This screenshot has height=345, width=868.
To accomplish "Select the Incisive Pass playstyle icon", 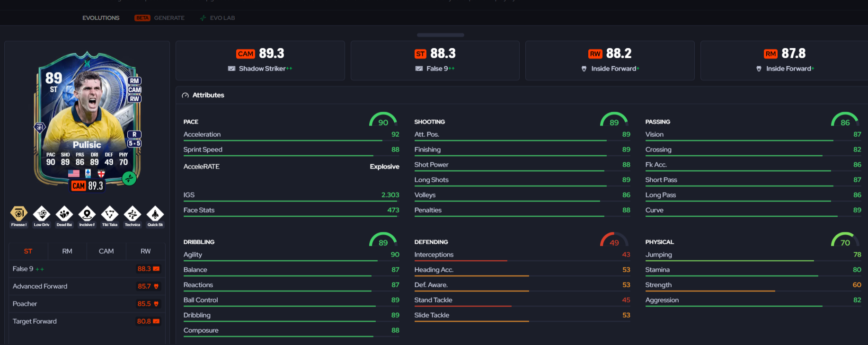I will [x=87, y=214].
